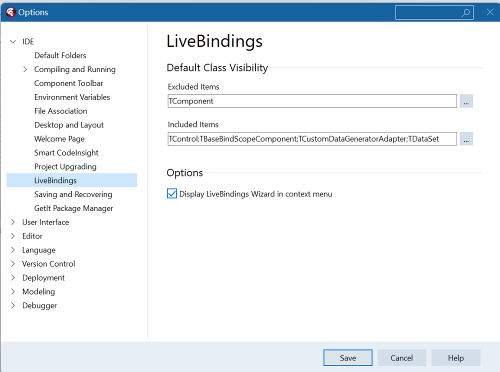Open ellipsis editor for Excluded Items
The image size is (500, 372).
tap(466, 101)
